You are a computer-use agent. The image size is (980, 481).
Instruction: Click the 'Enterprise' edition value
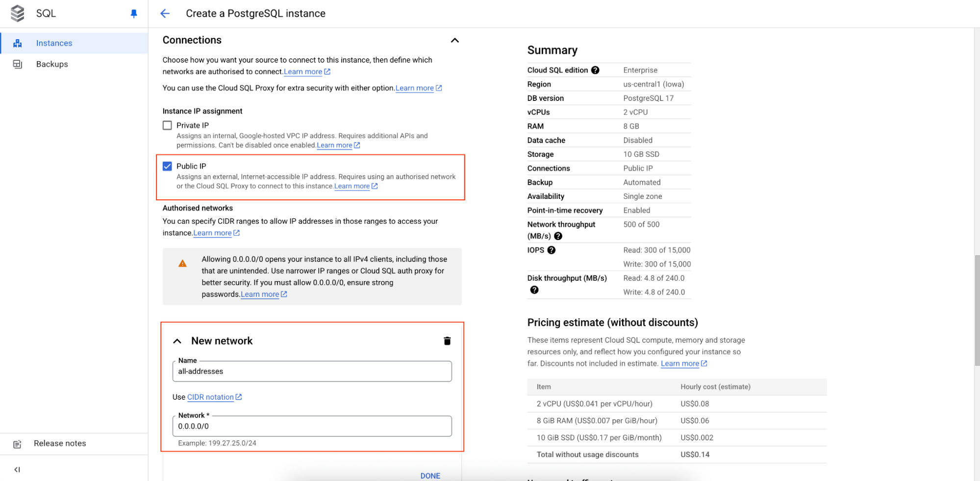640,70
